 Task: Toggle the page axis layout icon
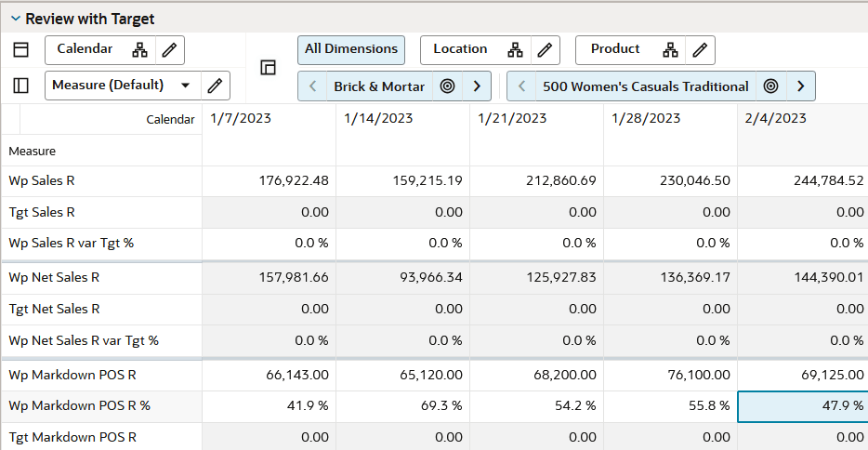click(269, 67)
